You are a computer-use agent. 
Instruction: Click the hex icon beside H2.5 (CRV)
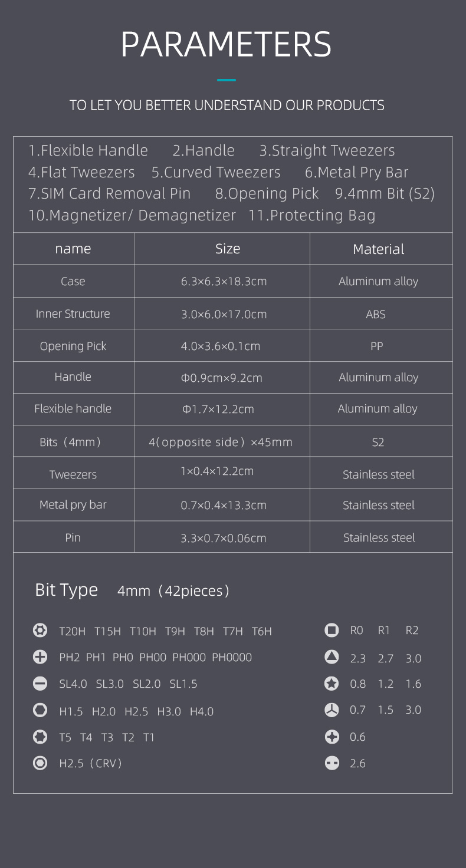coord(40,763)
